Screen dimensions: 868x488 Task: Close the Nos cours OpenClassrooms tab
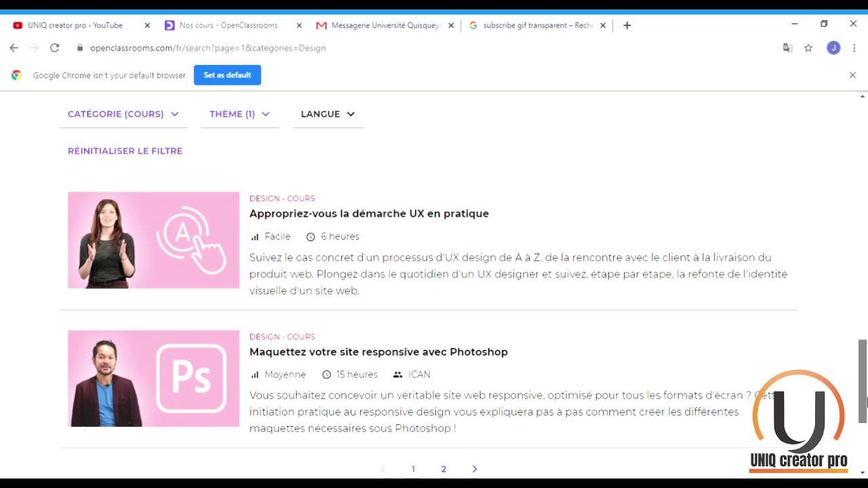(299, 26)
